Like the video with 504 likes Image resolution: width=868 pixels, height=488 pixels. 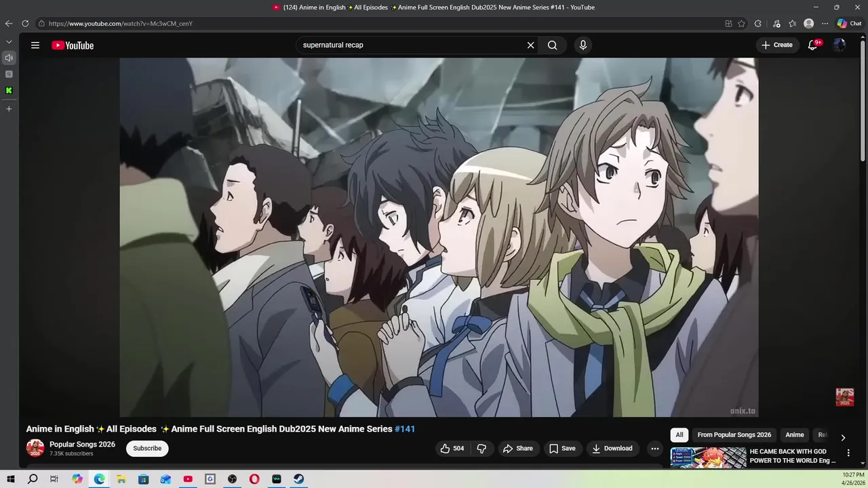click(452, 448)
